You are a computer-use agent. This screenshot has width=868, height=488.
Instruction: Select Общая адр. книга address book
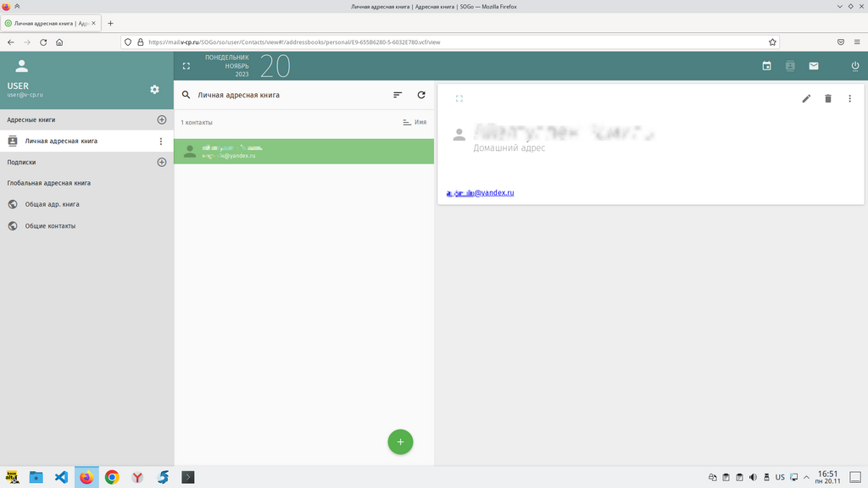tap(52, 204)
